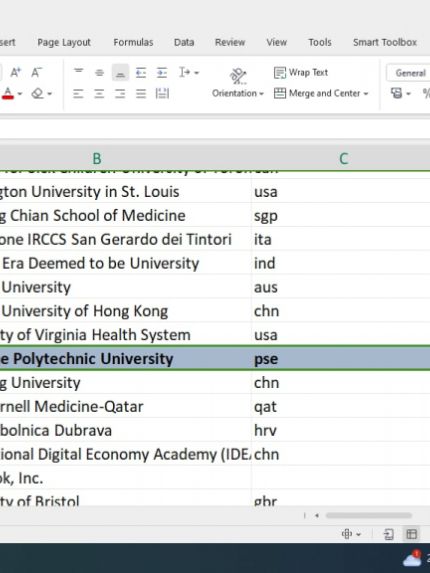Select the cell containing 'sgp'
Screen dimensions: 430x573
340,216
